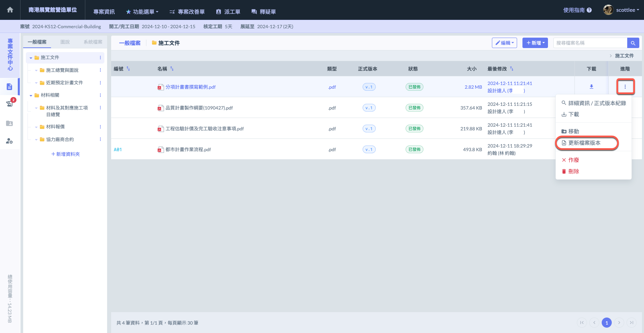Open the notification icon with badge 2

click(x=9, y=103)
